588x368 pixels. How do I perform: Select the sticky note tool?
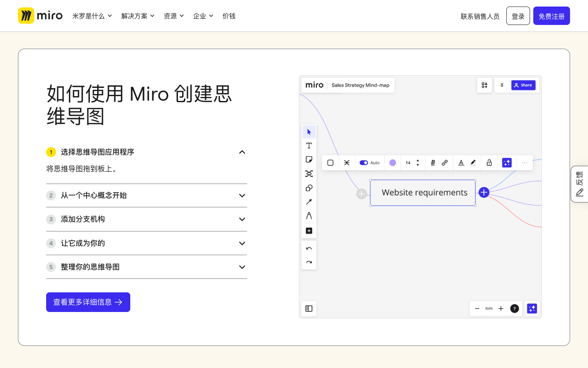(x=309, y=159)
